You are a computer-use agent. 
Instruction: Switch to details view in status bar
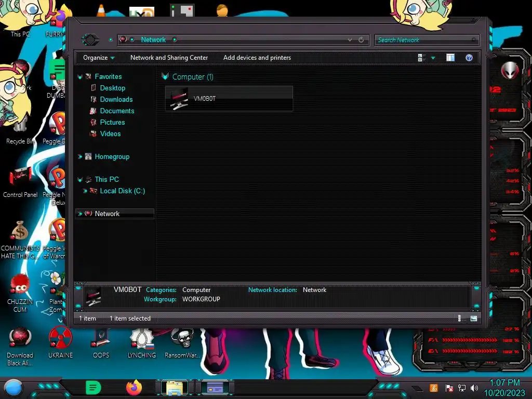point(459,318)
